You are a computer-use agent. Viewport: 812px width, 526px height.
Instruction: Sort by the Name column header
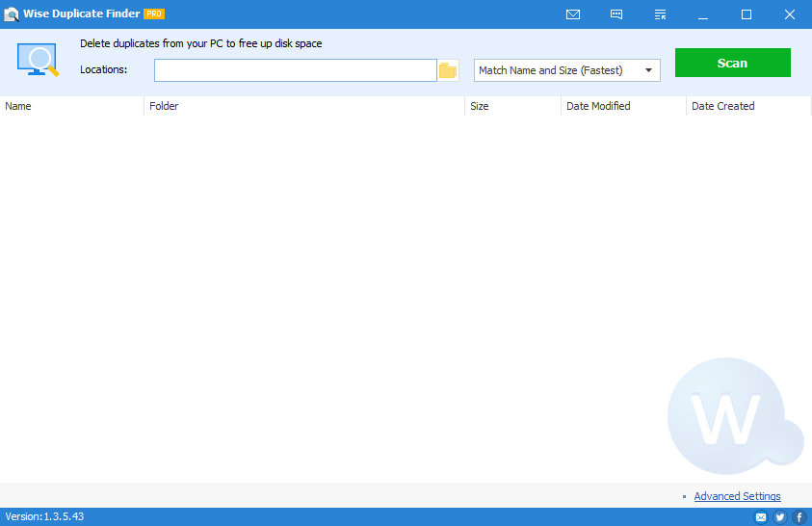(71, 106)
